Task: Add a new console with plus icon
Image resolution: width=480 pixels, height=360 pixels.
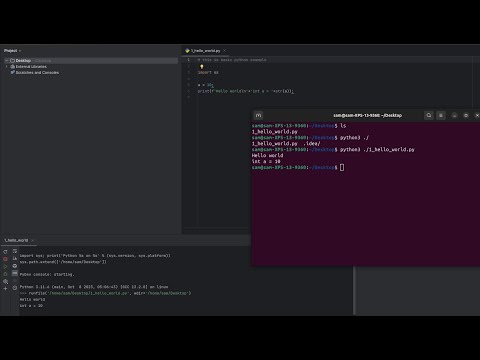Action: point(5,288)
